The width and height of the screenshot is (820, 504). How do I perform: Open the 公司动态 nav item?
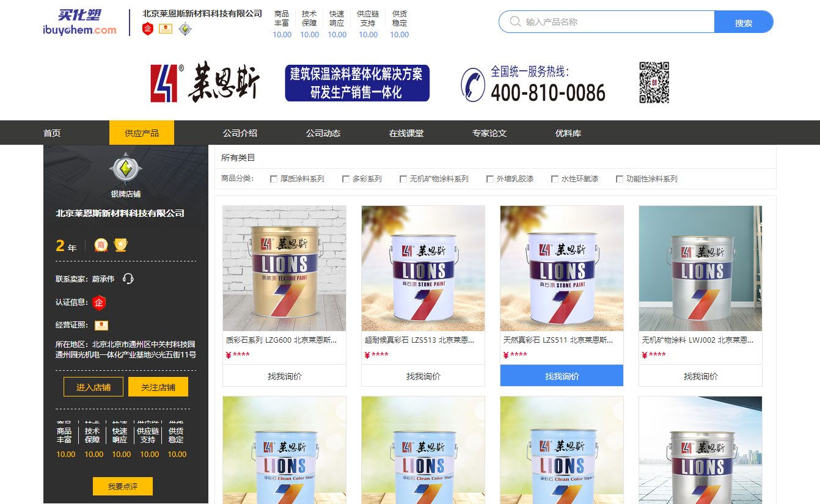click(x=323, y=133)
